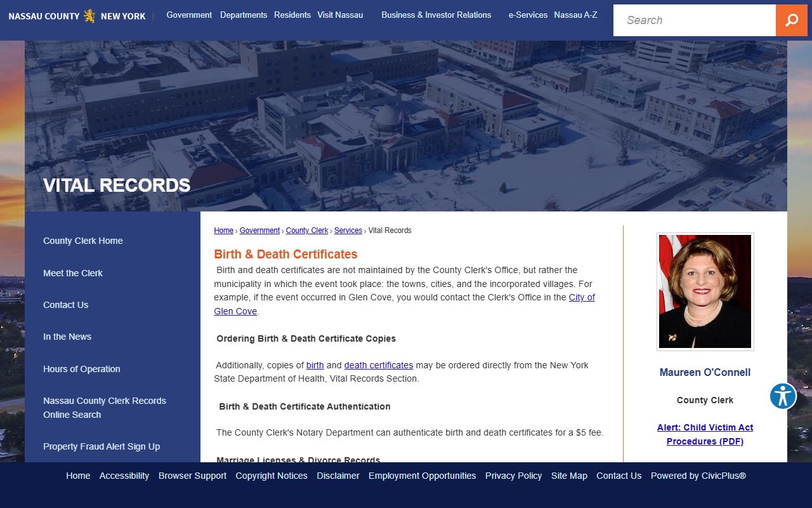Image resolution: width=812 pixels, height=508 pixels.
Task: Open the Departments menu
Action: point(244,15)
